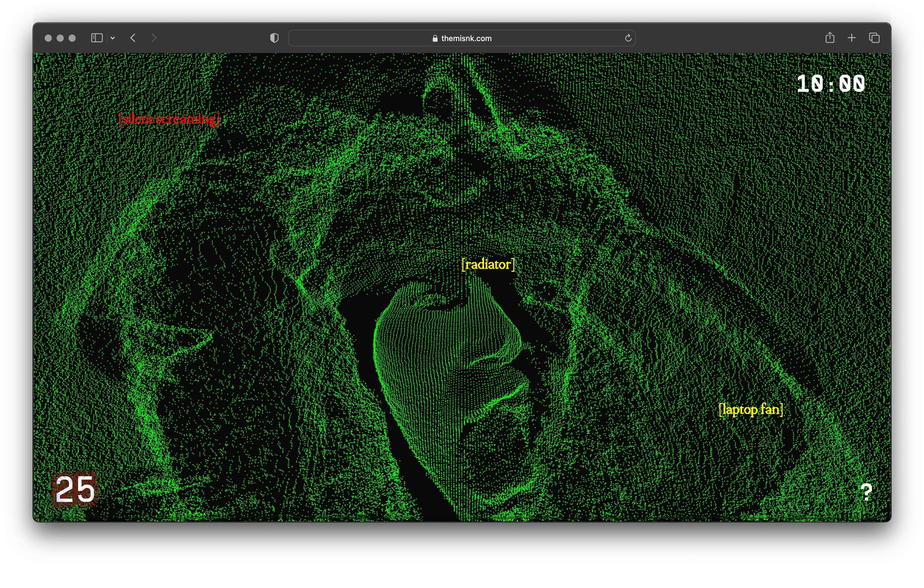Click the window zoom button

pyautogui.click(x=72, y=38)
